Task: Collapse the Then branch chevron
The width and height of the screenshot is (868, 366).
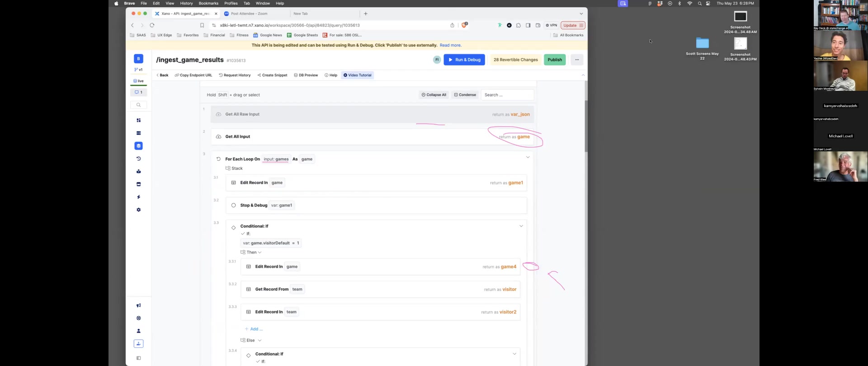Action: (x=259, y=253)
